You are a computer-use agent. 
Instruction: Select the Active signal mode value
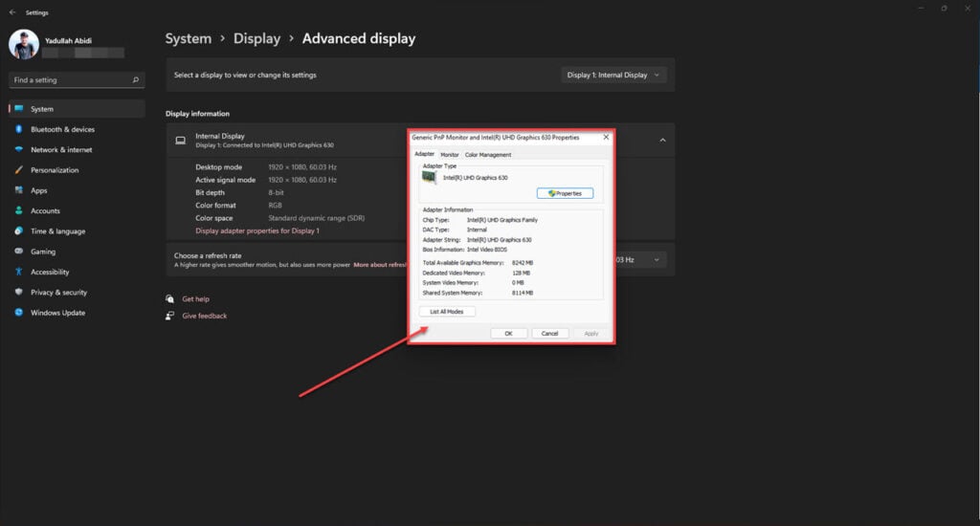pos(302,180)
